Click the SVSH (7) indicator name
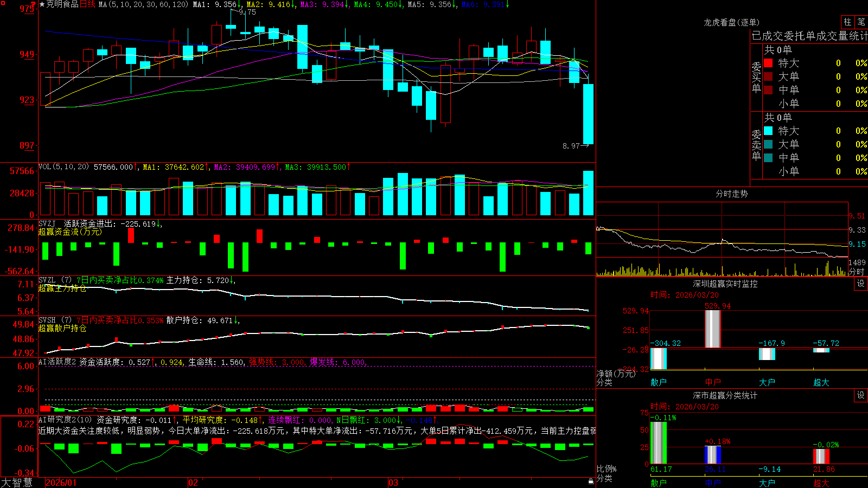868x488 pixels. click(x=55, y=320)
